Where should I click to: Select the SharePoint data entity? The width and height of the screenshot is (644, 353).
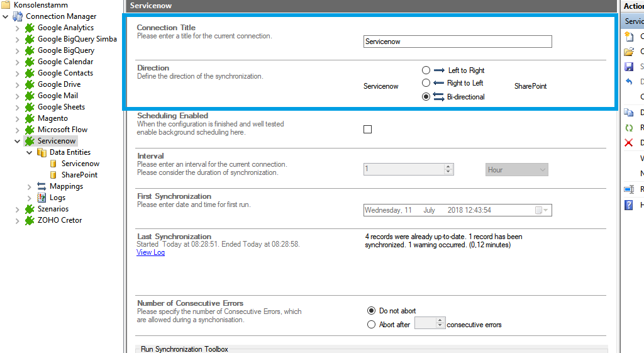coord(79,175)
